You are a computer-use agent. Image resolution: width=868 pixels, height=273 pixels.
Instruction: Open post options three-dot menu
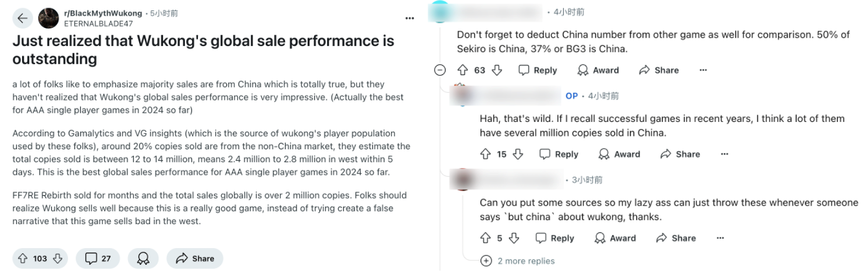410,19
